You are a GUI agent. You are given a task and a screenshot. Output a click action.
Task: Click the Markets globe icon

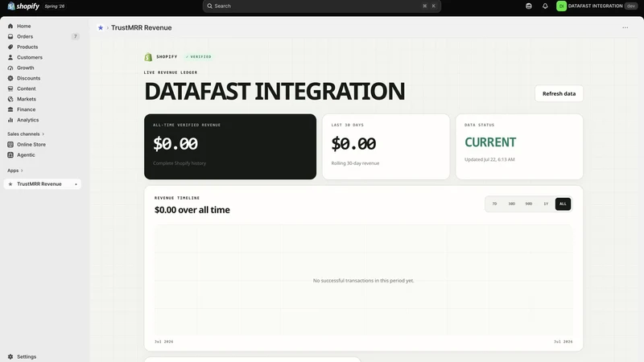pos(10,99)
